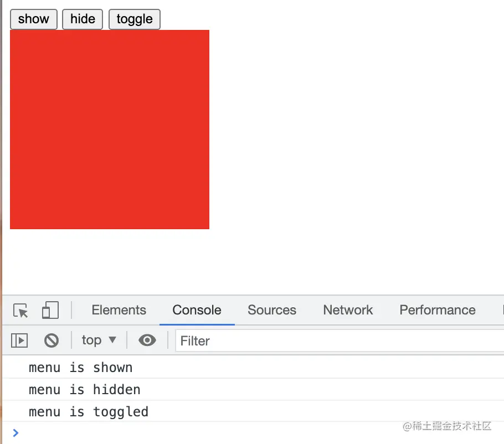Select the 'menu is toggled' log line
This screenshot has height=444, width=504.
(89, 412)
